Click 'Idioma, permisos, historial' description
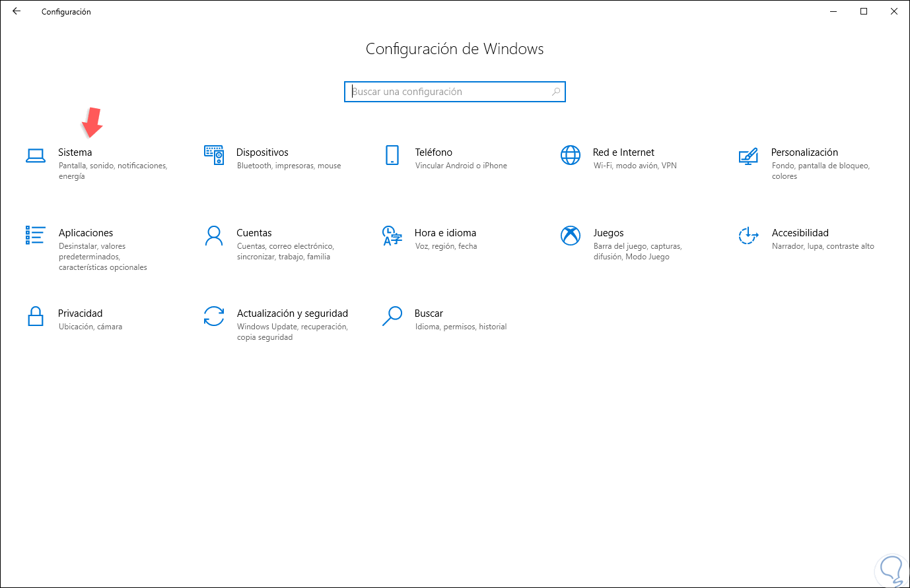This screenshot has width=910, height=588. click(x=462, y=327)
